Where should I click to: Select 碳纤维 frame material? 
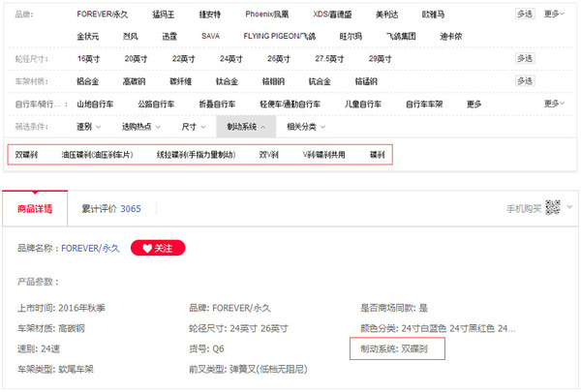point(180,81)
